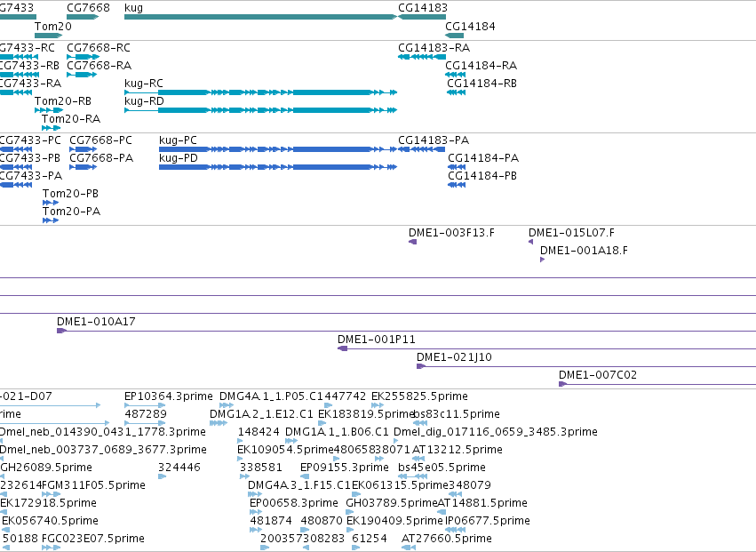
Task: Click the kug-RC transcript
Action: [260, 92]
